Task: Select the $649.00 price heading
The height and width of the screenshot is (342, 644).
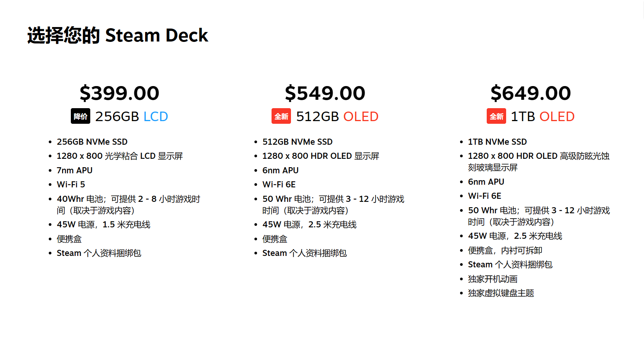Action: click(531, 93)
